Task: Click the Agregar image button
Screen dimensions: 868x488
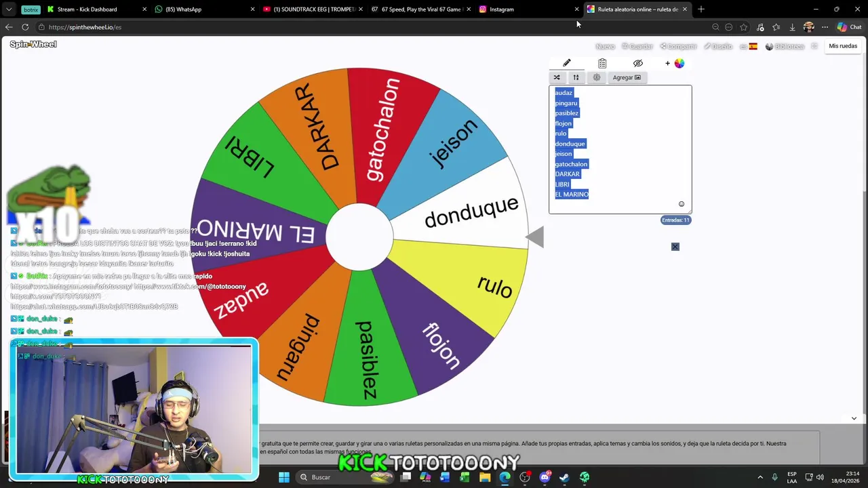Action: click(627, 77)
